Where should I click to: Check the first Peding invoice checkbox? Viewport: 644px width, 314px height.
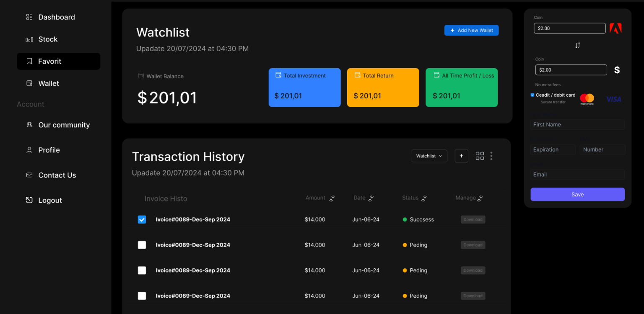click(142, 245)
